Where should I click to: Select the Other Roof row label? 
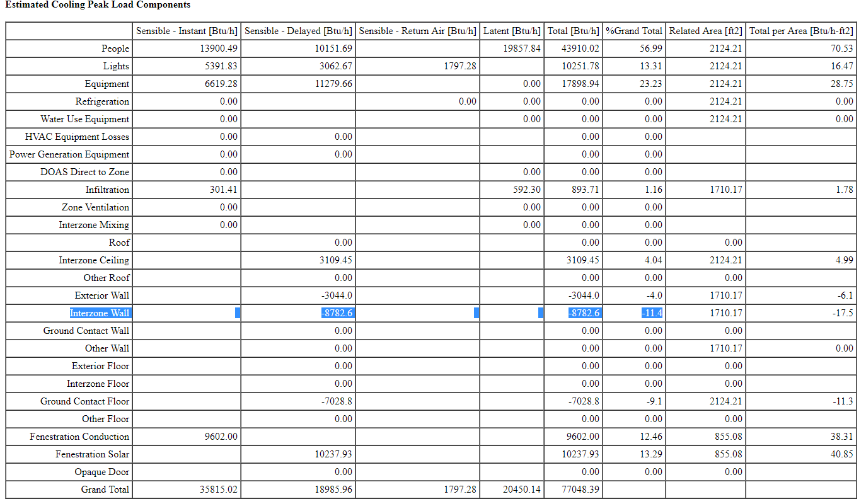pos(107,278)
